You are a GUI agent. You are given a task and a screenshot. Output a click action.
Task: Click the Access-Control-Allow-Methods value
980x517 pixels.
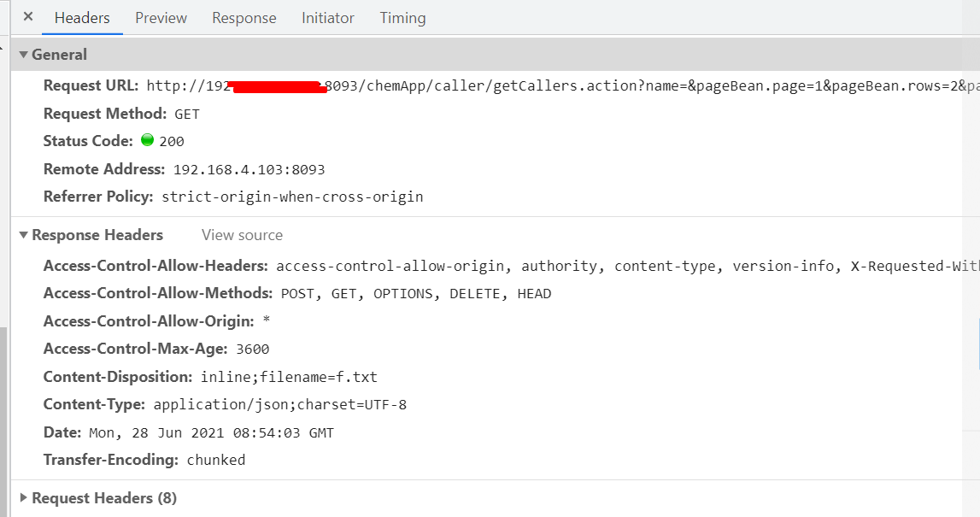tap(416, 294)
